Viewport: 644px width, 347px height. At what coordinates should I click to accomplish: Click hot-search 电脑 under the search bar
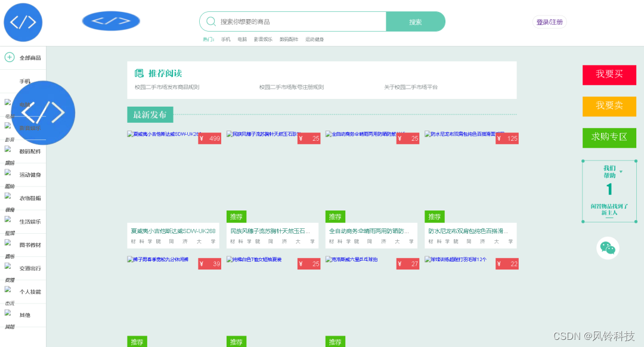242,39
